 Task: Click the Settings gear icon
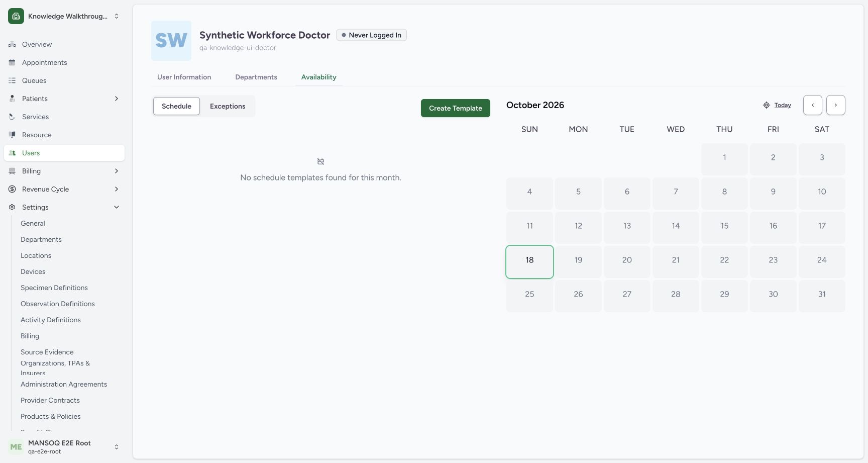coord(12,207)
